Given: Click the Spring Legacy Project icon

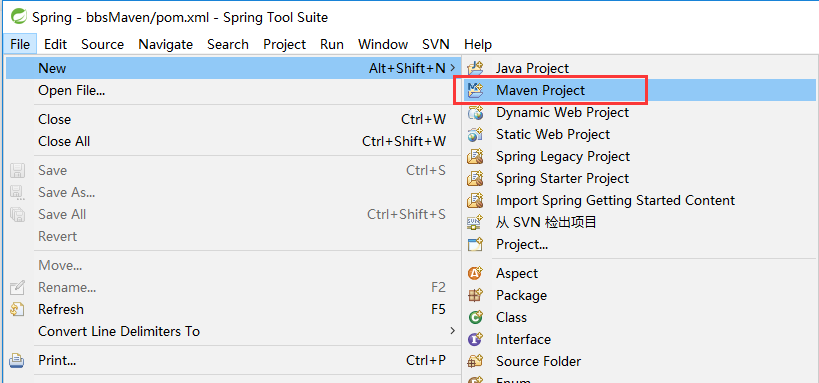Looking at the screenshot, I should pyautogui.click(x=475, y=156).
